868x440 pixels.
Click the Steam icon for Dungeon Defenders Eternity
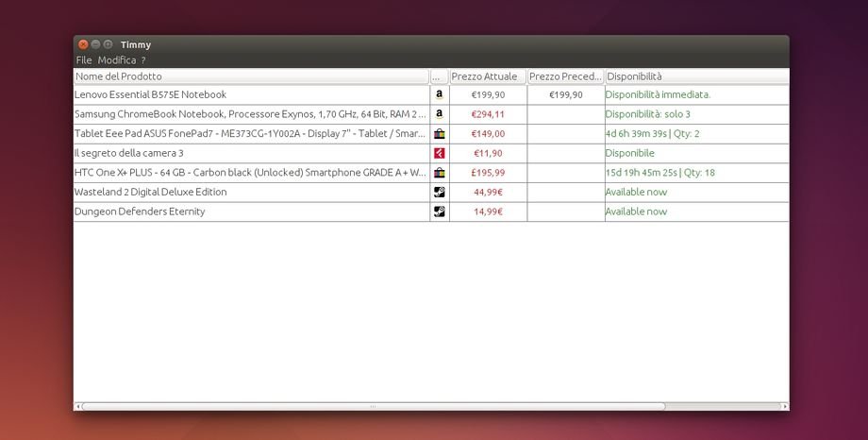(x=439, y=212)
